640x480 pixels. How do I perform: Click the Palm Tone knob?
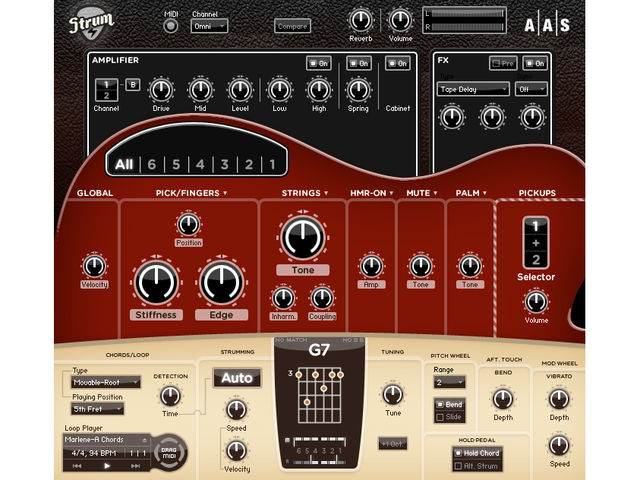pyautogui.click(x=470, y=266)
